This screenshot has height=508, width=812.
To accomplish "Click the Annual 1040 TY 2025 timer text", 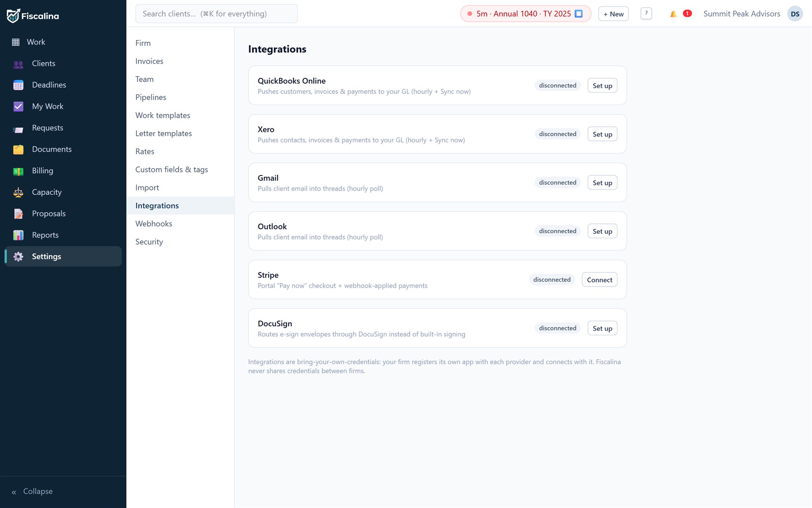I will coord(524,14).
